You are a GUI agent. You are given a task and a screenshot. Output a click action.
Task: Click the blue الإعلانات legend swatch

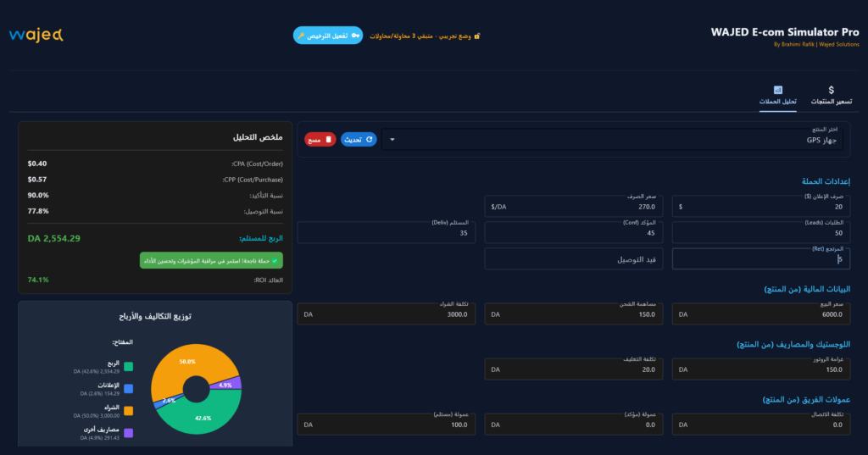coord(128,389)
